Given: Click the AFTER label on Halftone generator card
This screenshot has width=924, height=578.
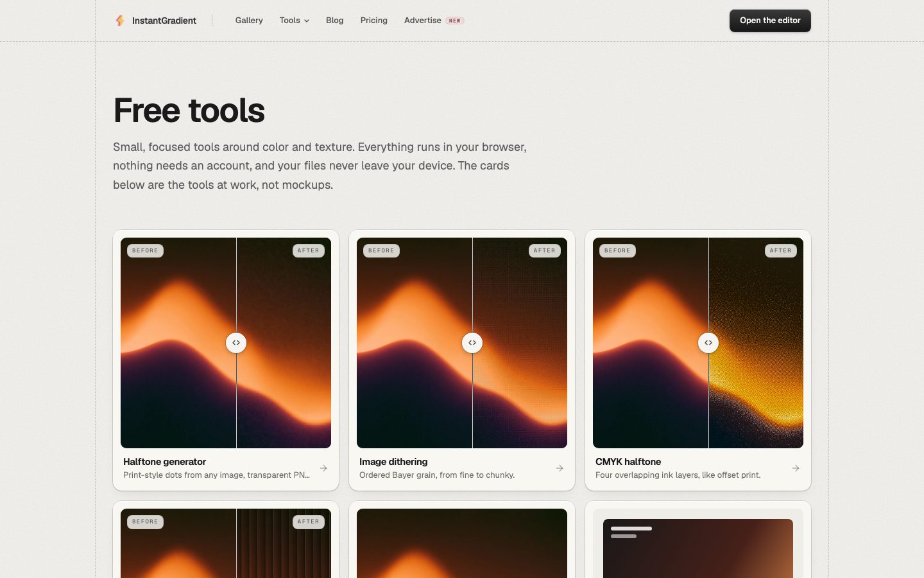Looking at the screenshot, I should click(309, 250).
